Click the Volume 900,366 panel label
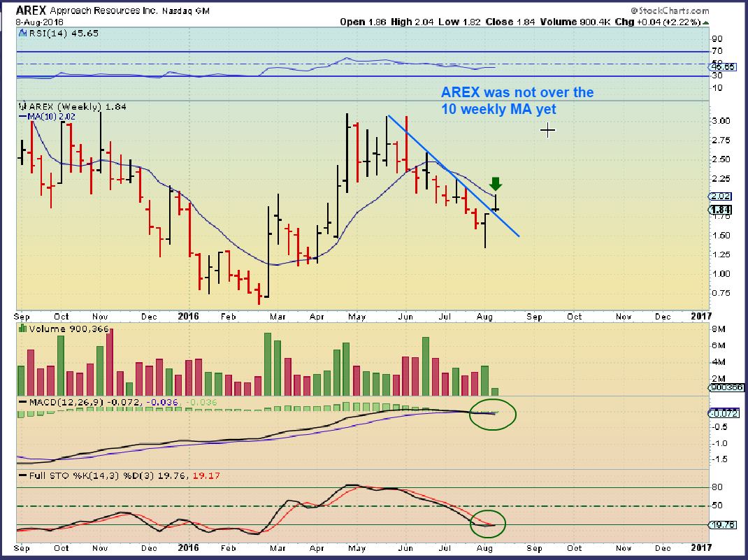 point(69,329)
